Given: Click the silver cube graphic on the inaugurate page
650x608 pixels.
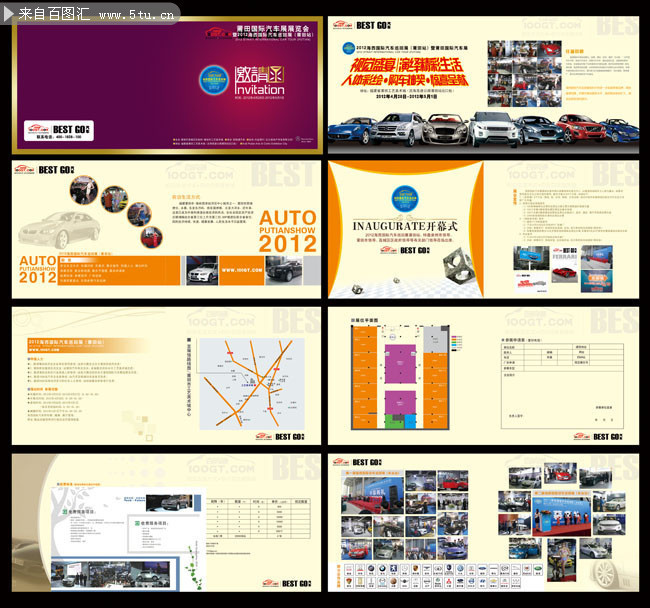Looking at the screenshot, I should click(x=458, y=265).
